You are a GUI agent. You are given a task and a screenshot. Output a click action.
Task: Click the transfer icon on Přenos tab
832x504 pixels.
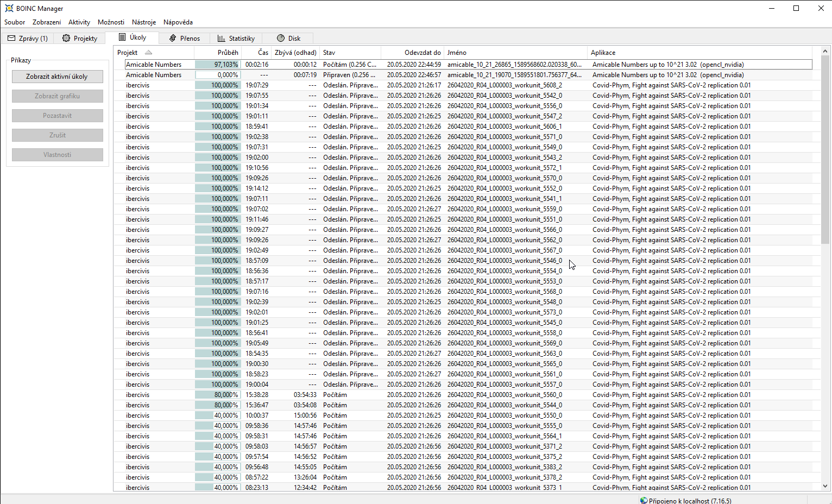173,38
